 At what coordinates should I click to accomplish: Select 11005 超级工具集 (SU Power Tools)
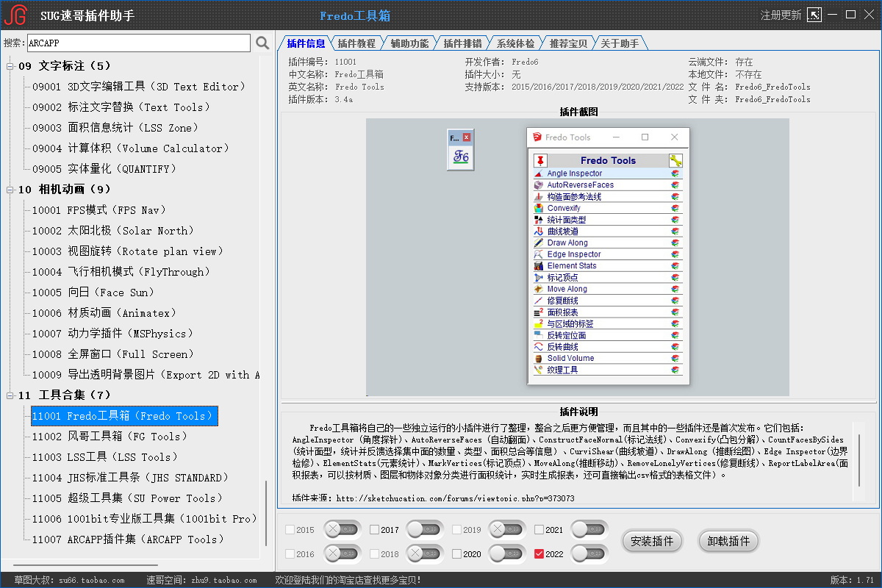point(129,498)
